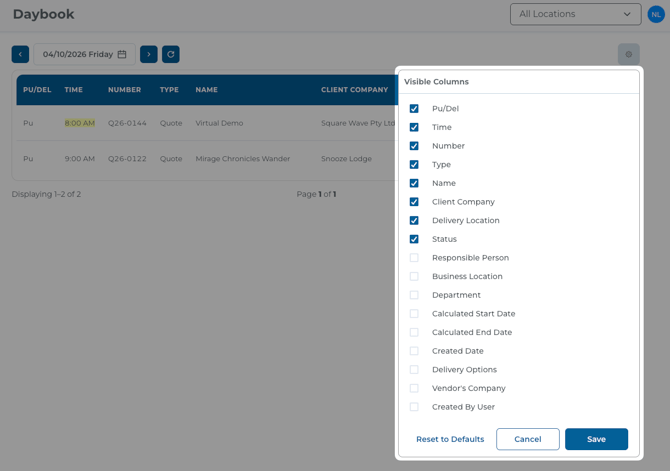The height and width of the screenshot is (471, 670).
Task: Click Mirage Chronicles Wander name cell
Action: 243,159
